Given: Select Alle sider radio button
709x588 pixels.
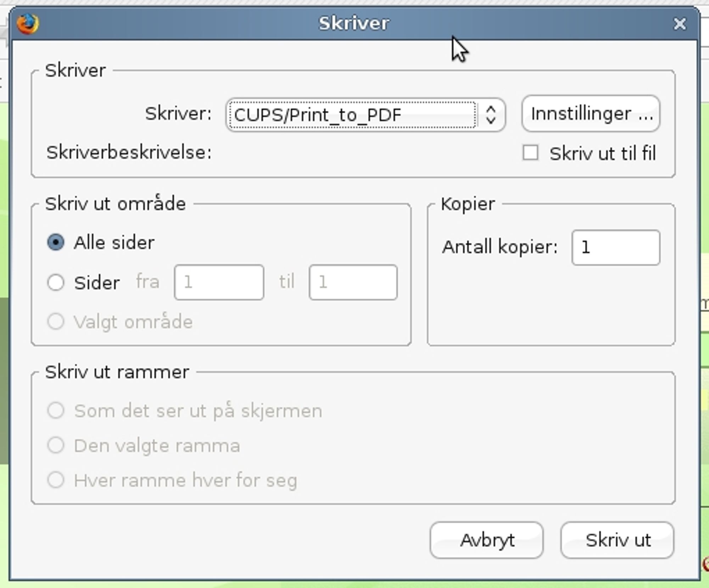Looking at the screenshot, I should [56, 242].
